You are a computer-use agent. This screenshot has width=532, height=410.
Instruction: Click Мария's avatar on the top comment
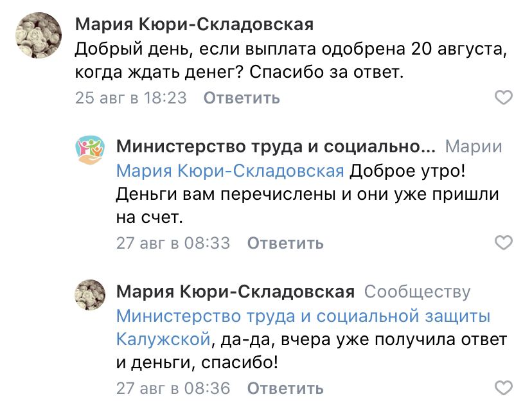pos(38,37)
